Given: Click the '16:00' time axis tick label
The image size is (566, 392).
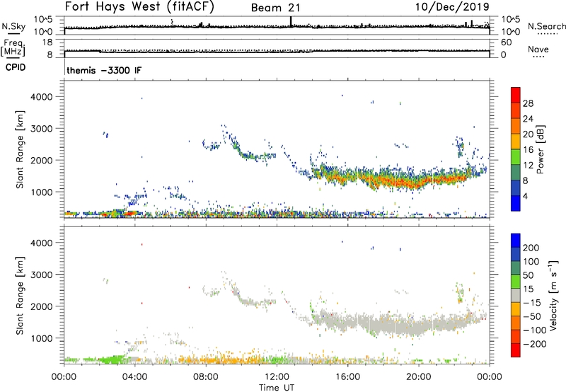Looking at the screenshot, I should pyautogui.click(x=347, y=377).
